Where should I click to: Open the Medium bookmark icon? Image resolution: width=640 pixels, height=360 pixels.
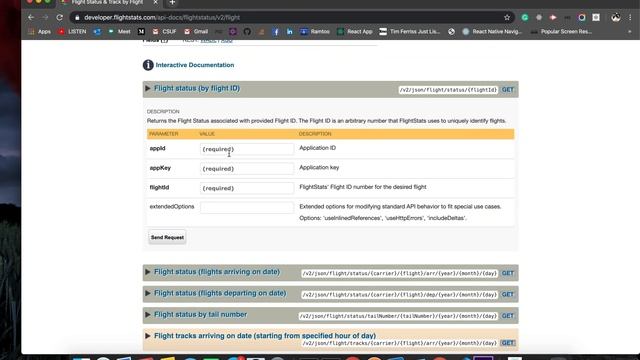141,31
